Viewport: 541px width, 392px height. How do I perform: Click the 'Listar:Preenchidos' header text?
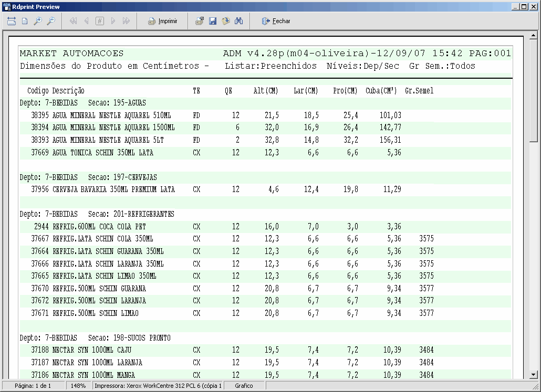click(x=271, y=66)
